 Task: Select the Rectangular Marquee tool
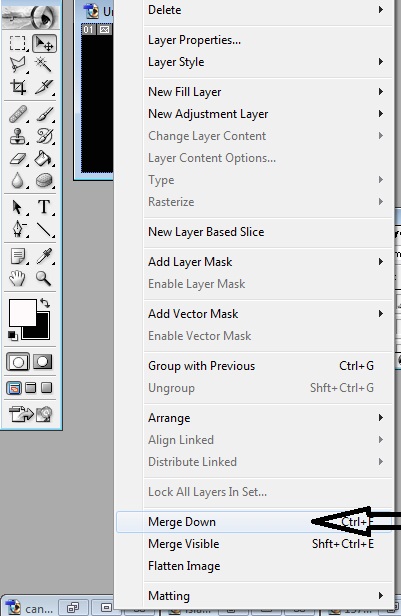point(18,43)
